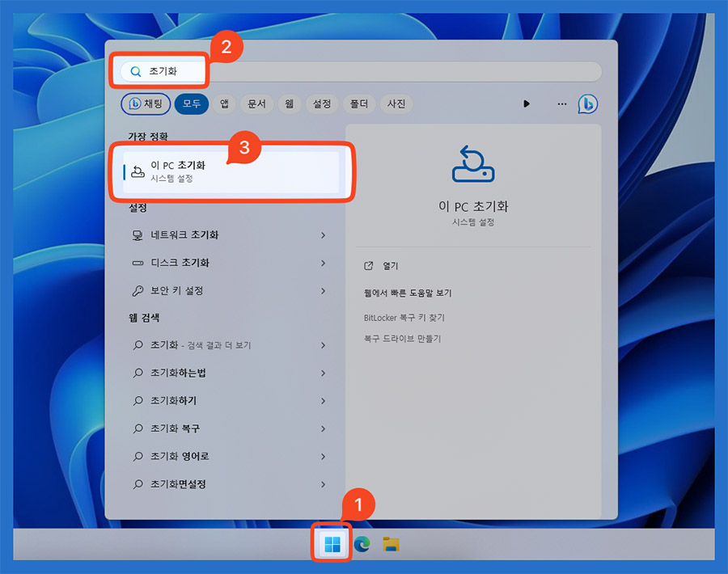Screen dimensions: 728x574
Task: Expand the 보안 키 설정 chevron
Action: point(323,291)
